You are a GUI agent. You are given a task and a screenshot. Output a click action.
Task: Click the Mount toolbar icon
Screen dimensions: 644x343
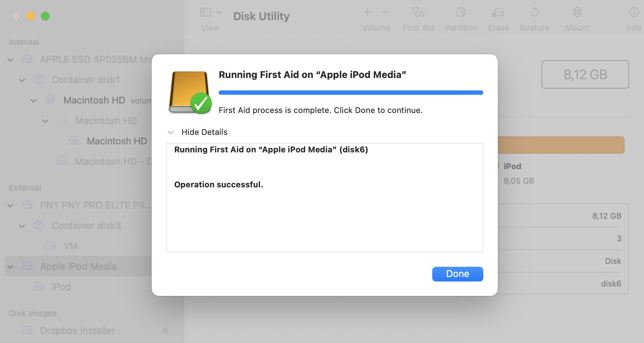[577, 12]
